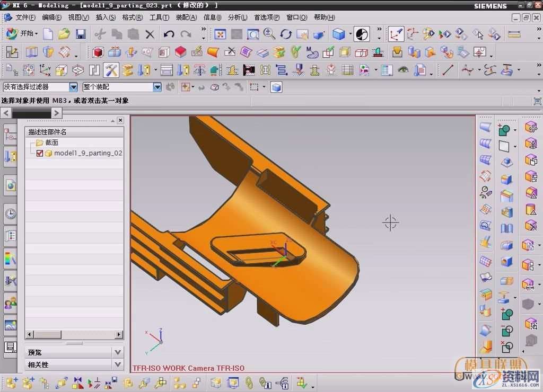
Task: Toggle the model1_9_parting checkbox
Action: 40,153
